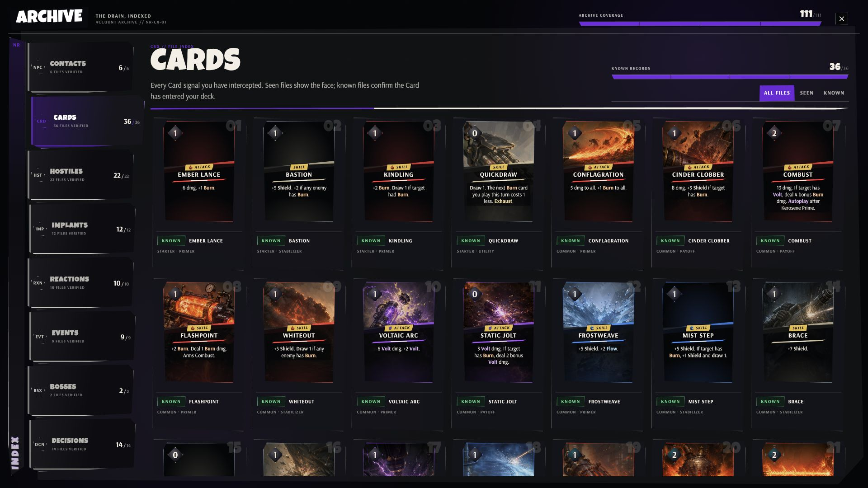Click the Attack tag on Conflagration card
Image resolution: width=868 pixels, height=488 pixels.
[x=599, y=167]
